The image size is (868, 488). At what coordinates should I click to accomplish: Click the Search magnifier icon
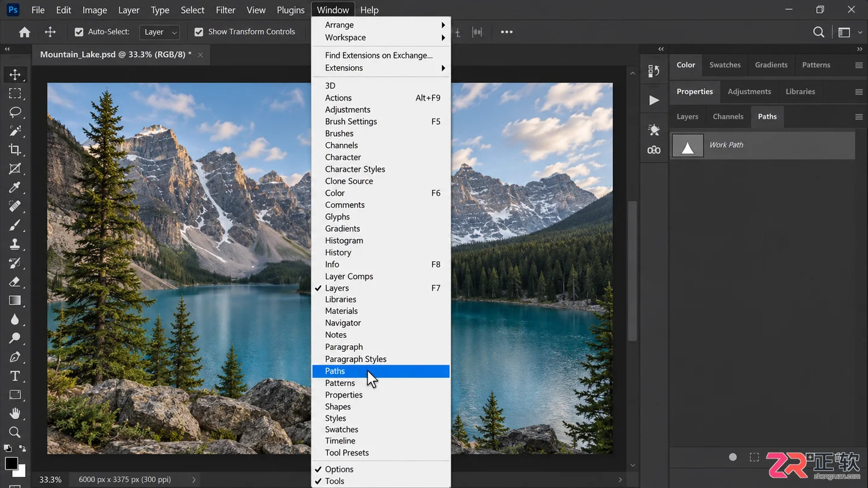tap(819, 32)
